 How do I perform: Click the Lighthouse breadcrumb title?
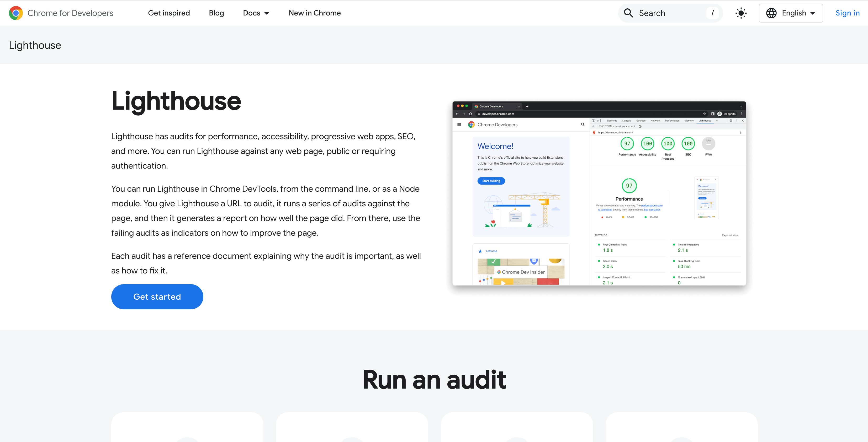[35, 45]
